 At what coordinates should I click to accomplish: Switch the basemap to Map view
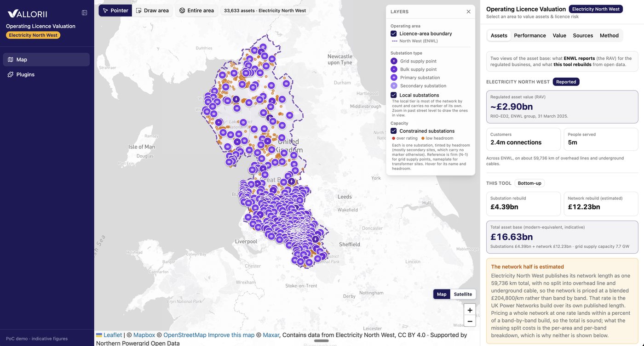442,294
